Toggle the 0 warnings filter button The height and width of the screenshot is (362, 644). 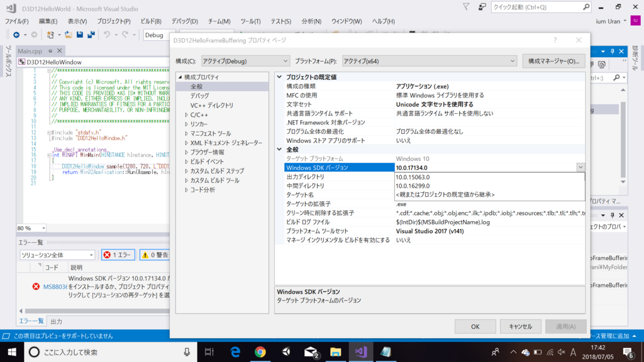point(155,255)
